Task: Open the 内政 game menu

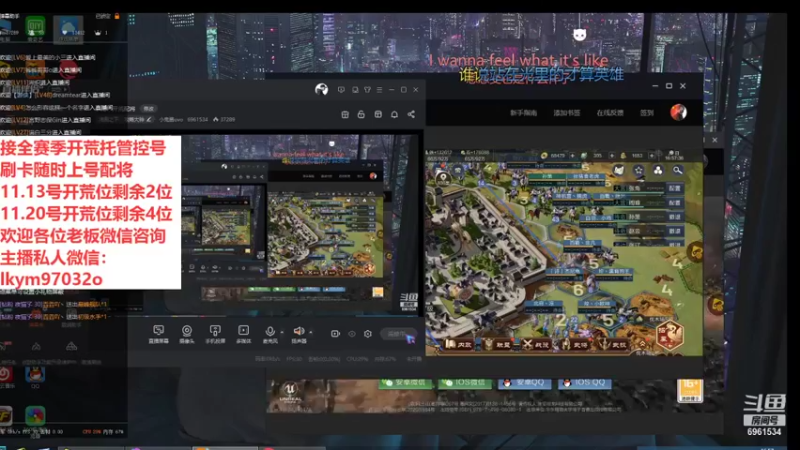Action: [x=459, y=345]
